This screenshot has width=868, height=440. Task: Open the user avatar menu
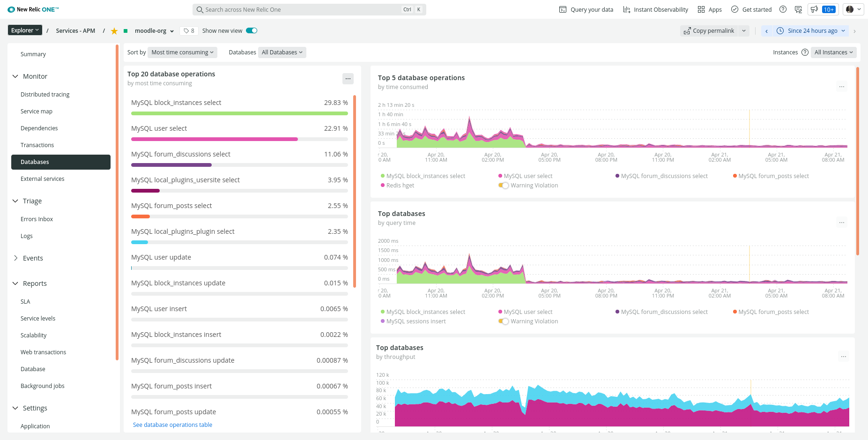point(853,9)
